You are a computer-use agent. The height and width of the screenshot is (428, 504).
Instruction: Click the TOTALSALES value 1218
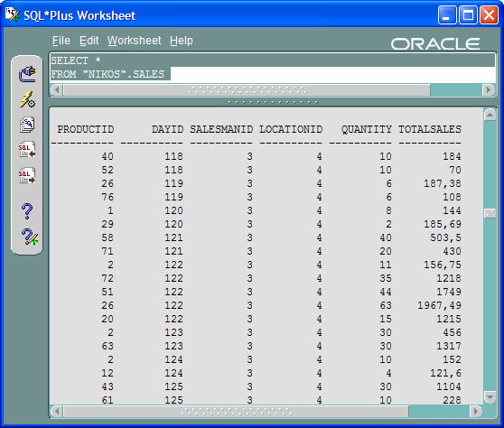[449, 278]
